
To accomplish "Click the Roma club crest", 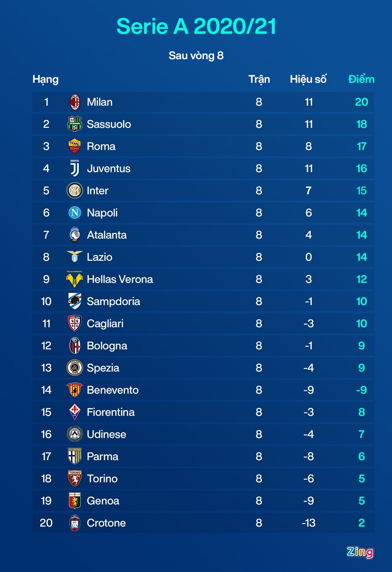I will [x=75, y=146].
